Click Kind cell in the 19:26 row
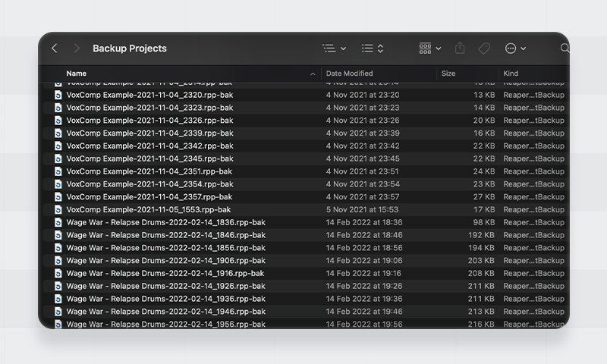The image size is (607, 364). click(x=534, y=286)
